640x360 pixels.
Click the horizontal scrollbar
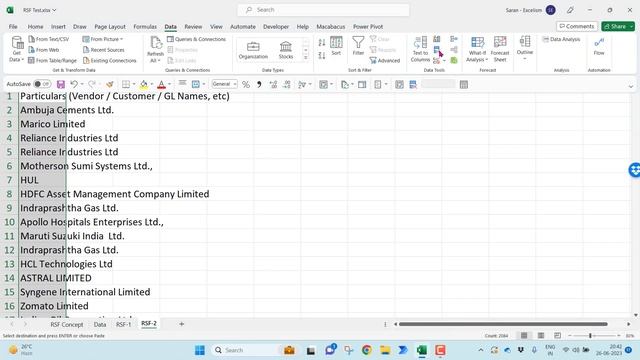coord(503,324)
